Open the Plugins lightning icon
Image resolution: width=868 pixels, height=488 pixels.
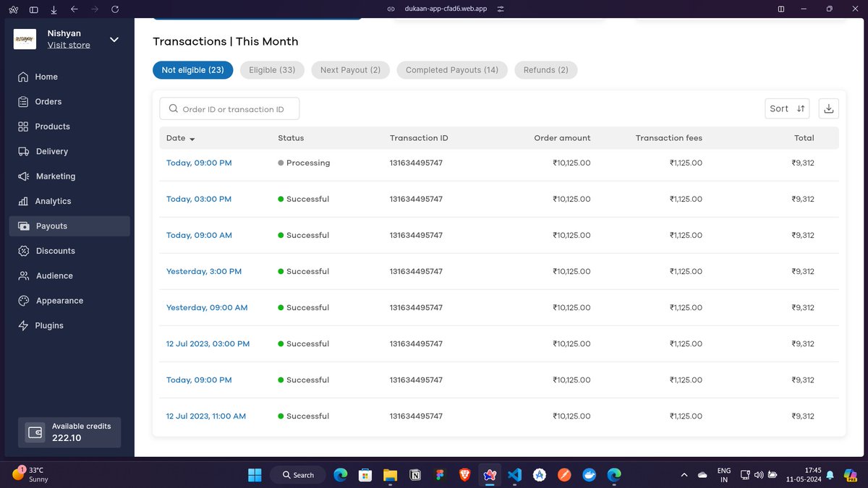click(x=23, y=325)
